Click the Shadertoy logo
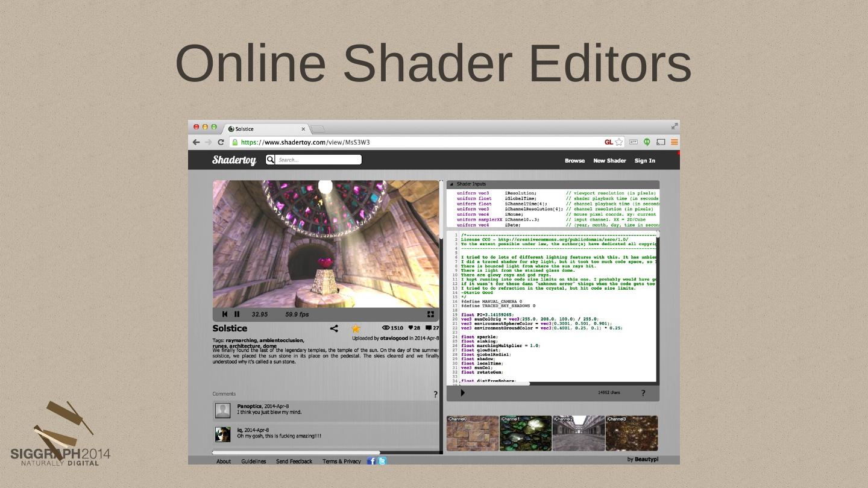 coord(234,160)
